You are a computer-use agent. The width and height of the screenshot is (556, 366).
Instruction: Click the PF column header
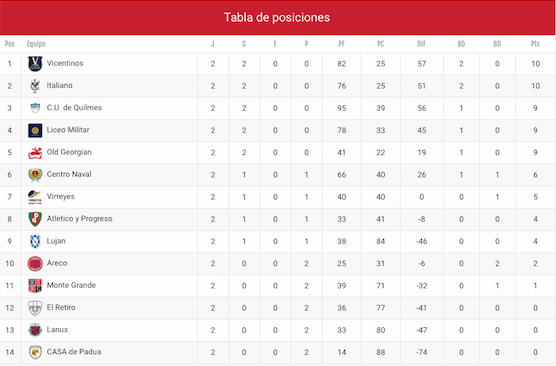pyautogui.click(x=341, y=44)
